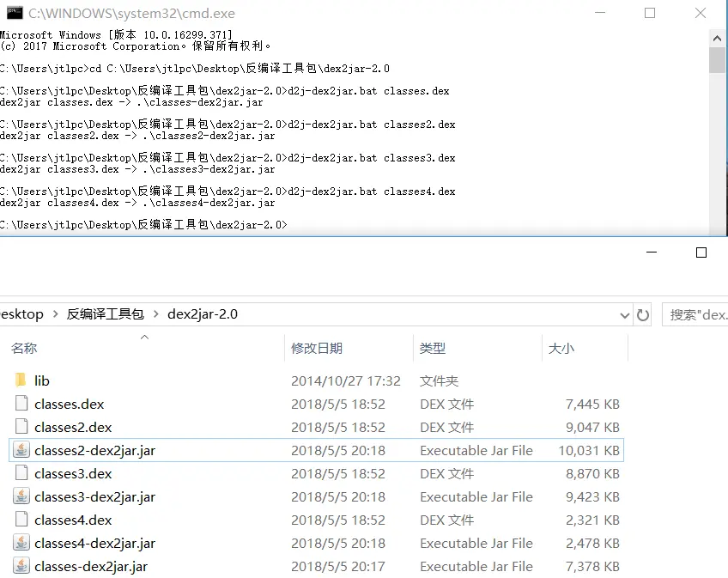Screen dimensions: 728x578
Task: Expand the chevron after 反编译工具包 in breadcrumb
Action: (156, 314)
